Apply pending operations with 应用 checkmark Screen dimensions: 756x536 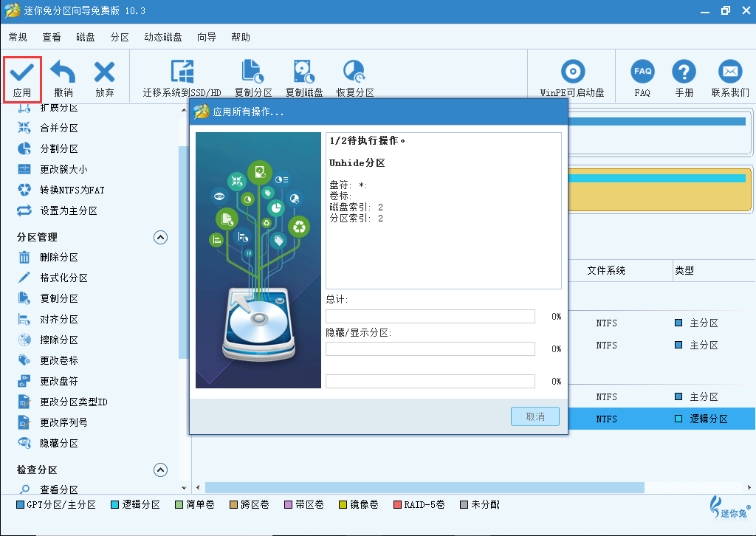tap(22, 79)
